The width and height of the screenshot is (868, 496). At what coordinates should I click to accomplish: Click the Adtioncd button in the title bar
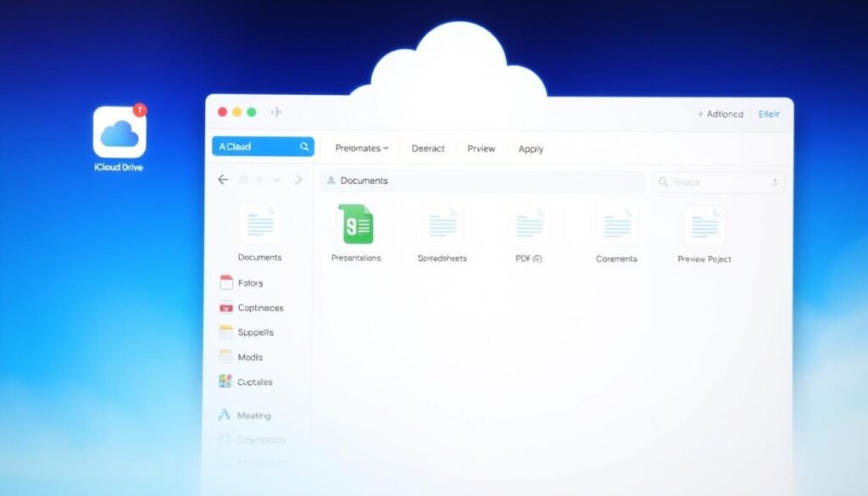(x=720, y=114)
